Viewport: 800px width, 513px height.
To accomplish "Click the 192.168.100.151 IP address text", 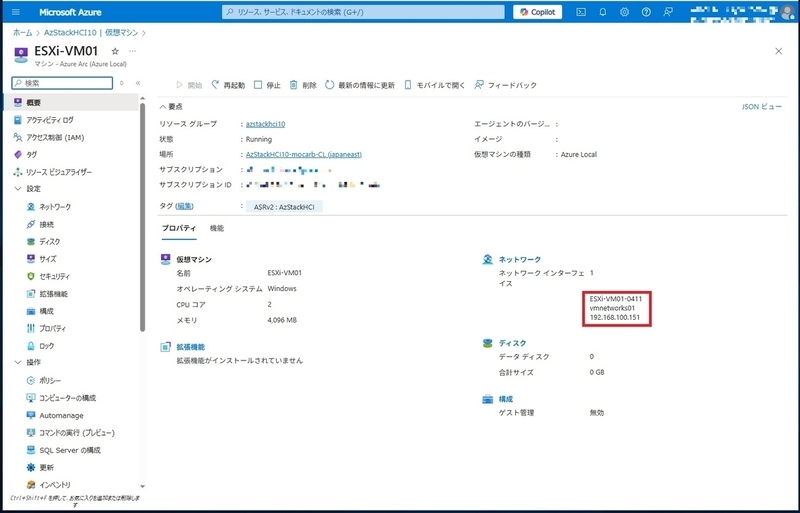I will tap(614, 317).
